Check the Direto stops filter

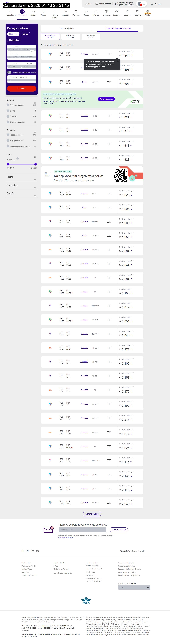pos(8,111)
